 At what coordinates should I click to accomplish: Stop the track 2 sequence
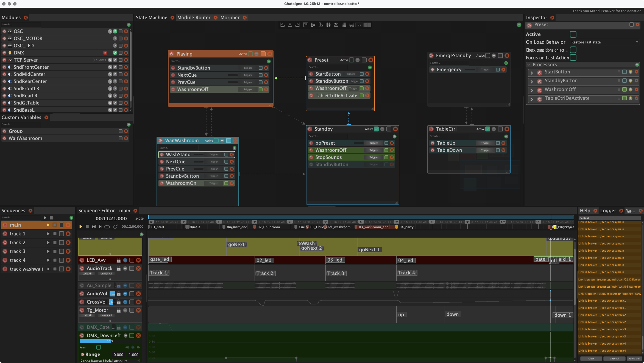point(55,243)
